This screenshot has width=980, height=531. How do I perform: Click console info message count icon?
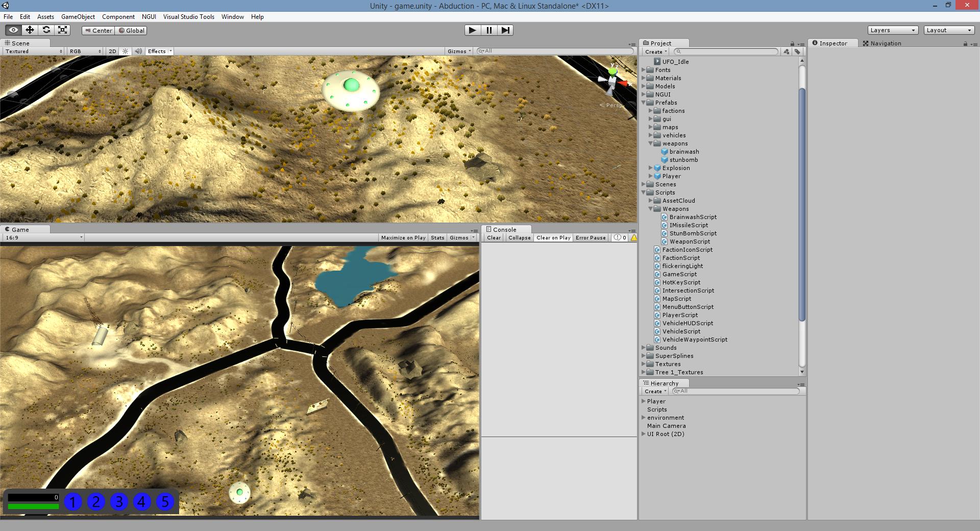(620, 237)
